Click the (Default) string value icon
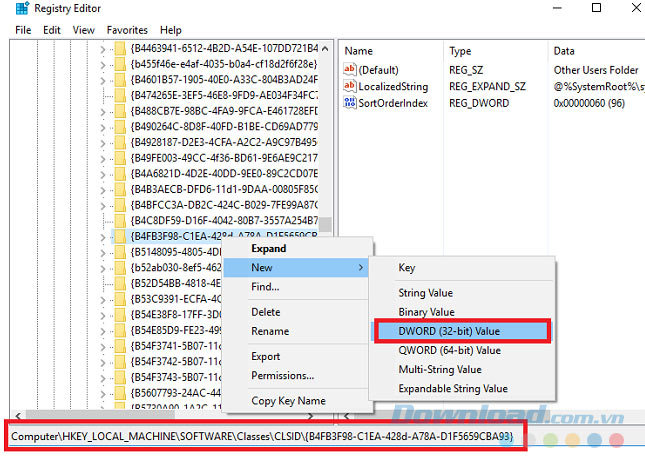Viewport: 645px width, 461px height. [x=350, y=70]
